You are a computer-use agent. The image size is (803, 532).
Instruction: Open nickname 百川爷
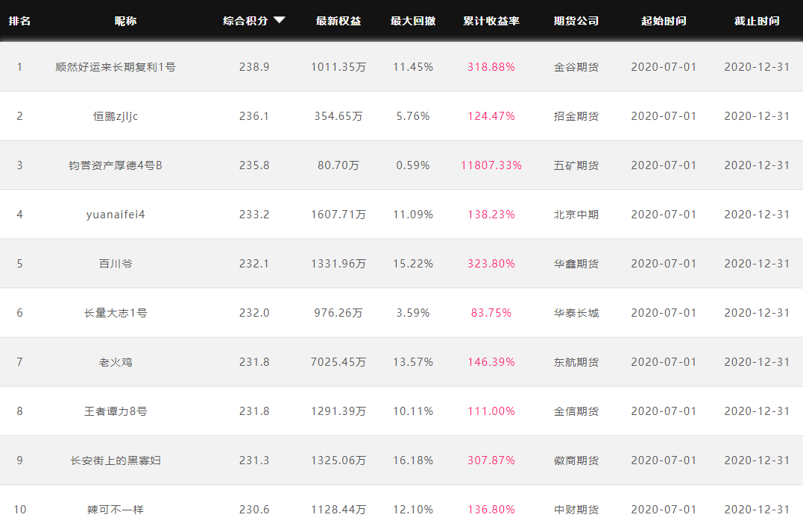pyautogui.click(x=116, y=264)
